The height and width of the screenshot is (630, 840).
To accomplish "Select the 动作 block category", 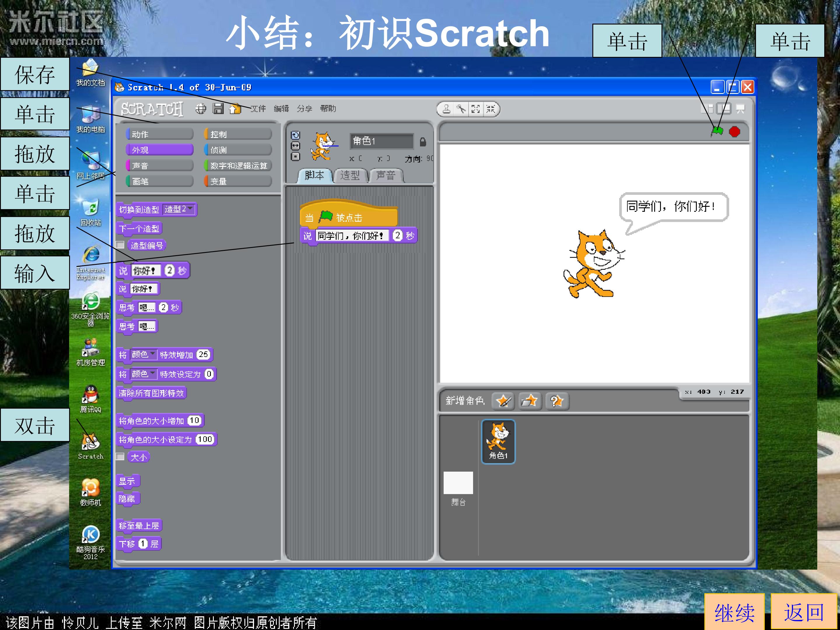I will tap(160, 134).
